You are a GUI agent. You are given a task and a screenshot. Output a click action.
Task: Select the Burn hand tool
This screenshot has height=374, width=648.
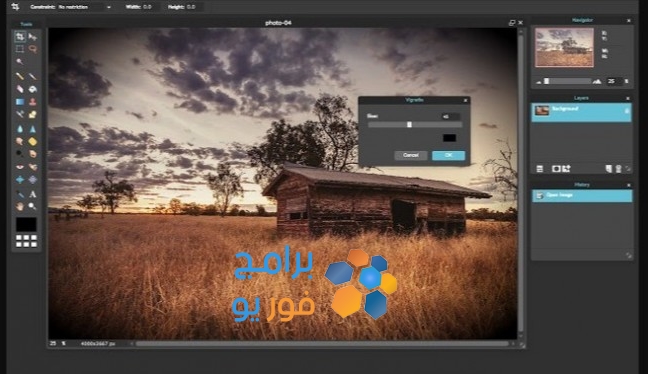tap(33, 154)
